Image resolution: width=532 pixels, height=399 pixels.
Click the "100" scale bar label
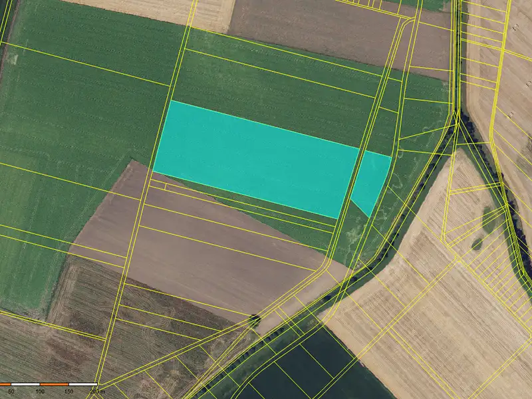[x=40, y=392]
